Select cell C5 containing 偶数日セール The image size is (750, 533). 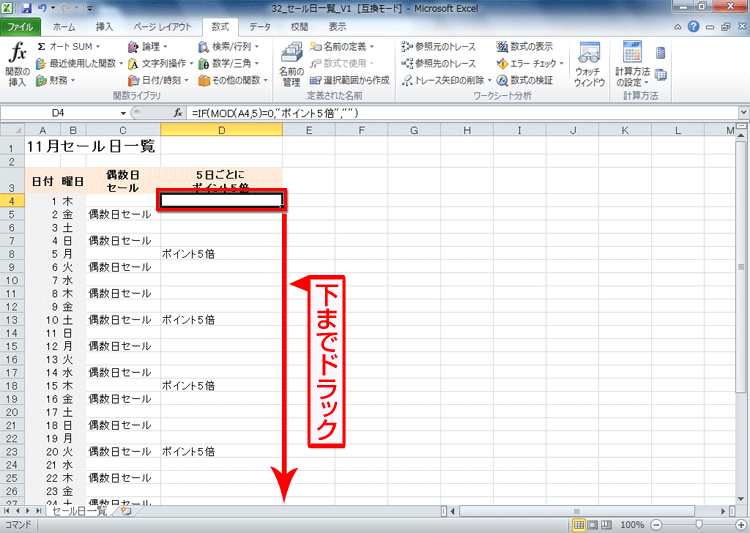(x=123, y=214)
